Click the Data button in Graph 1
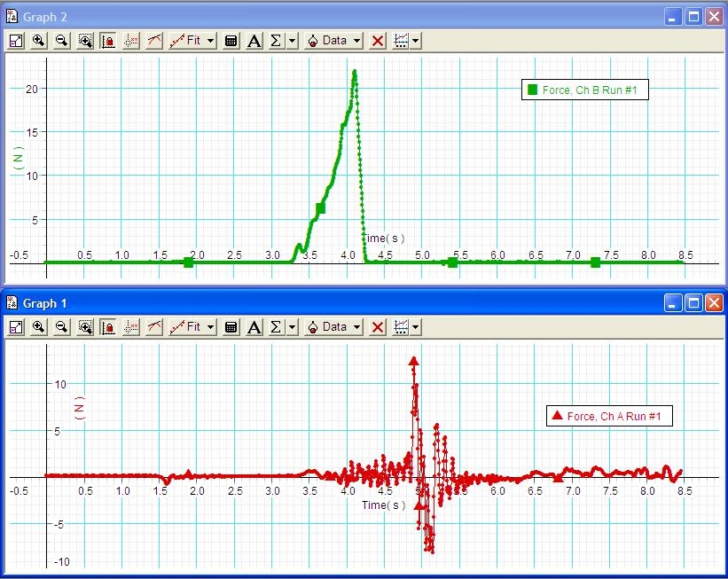 coord(328,327)
